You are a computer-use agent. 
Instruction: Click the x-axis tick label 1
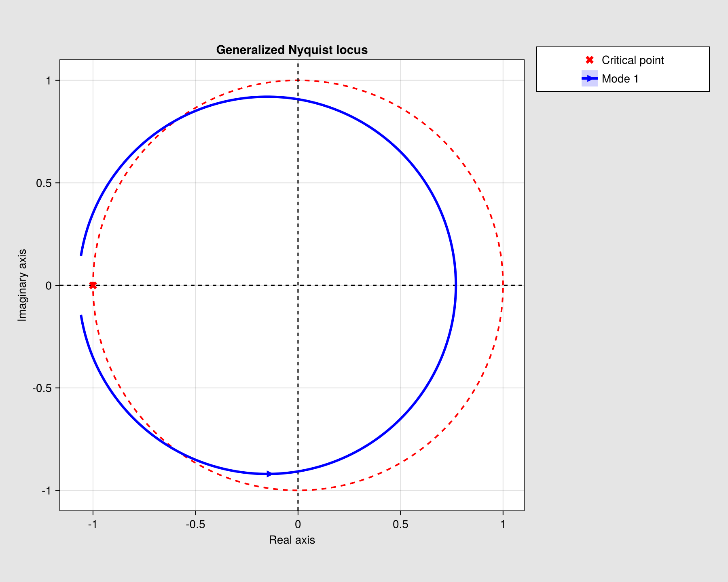(503, 525)
